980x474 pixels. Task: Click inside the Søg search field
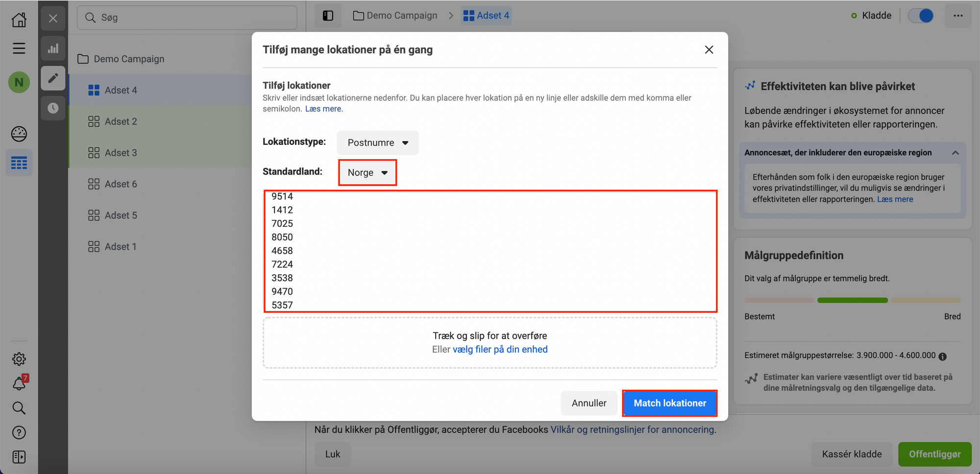click(x=187, y=18)
